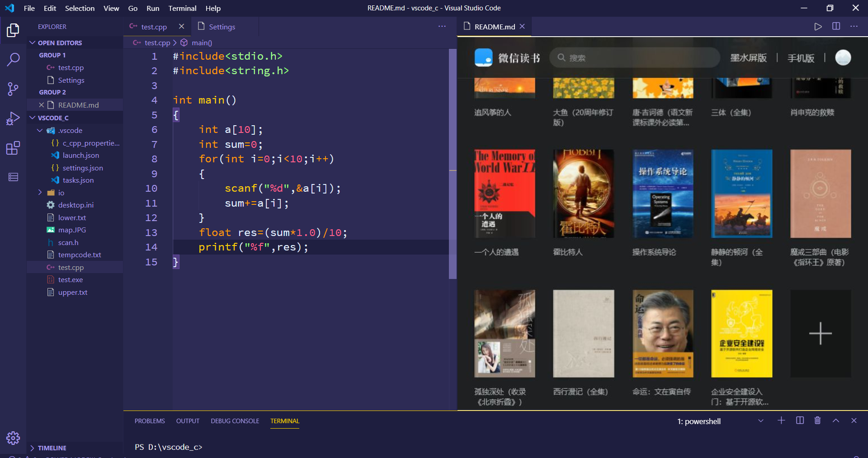Click the 墨水屏版 link in WeRead header
Image resolution: width=868 pixels, height=458 pixels.
748,58
